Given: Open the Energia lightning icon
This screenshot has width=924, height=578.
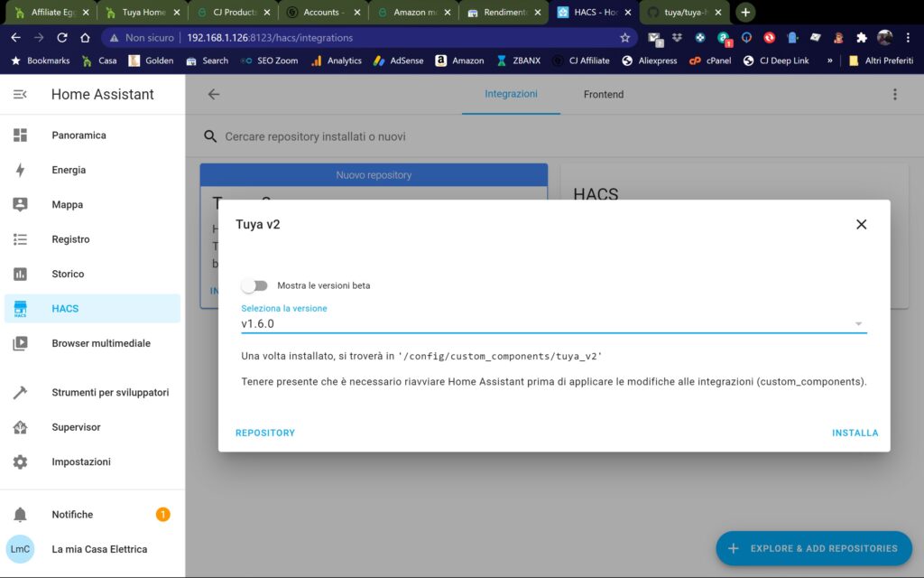Looking at the screenshot, I should point(20,170).
